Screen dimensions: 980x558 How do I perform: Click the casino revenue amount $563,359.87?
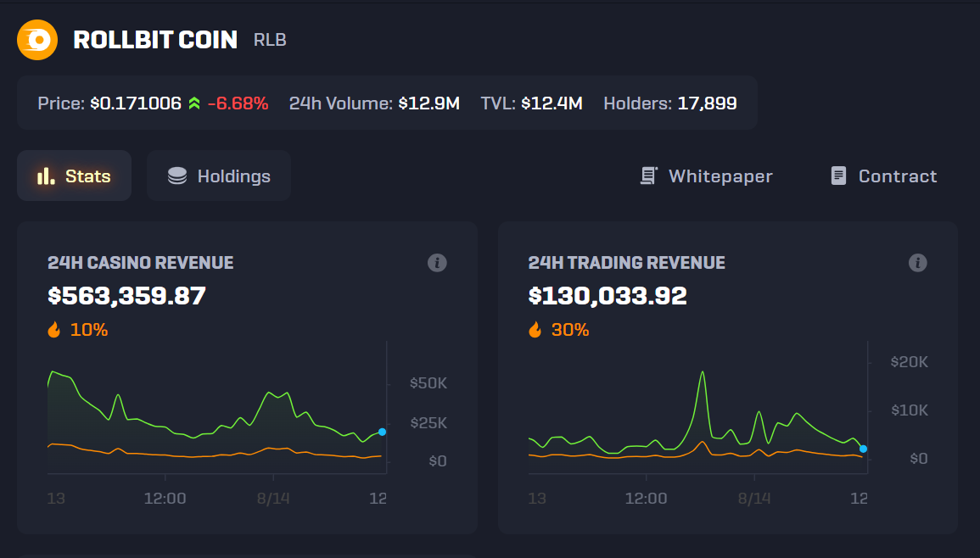tap(127, 296)
